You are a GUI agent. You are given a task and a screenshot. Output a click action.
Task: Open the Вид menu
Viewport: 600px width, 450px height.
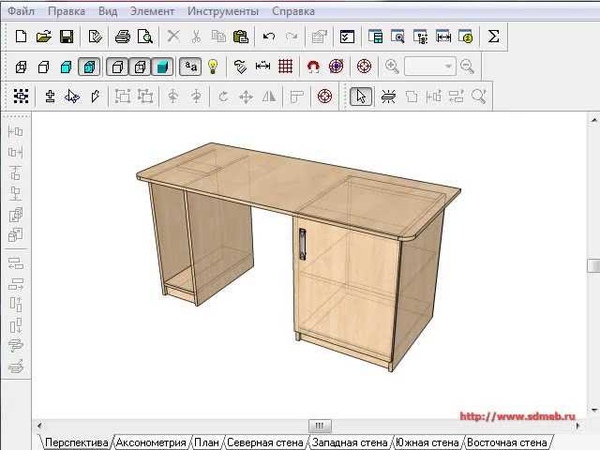(x=108, y=11)
